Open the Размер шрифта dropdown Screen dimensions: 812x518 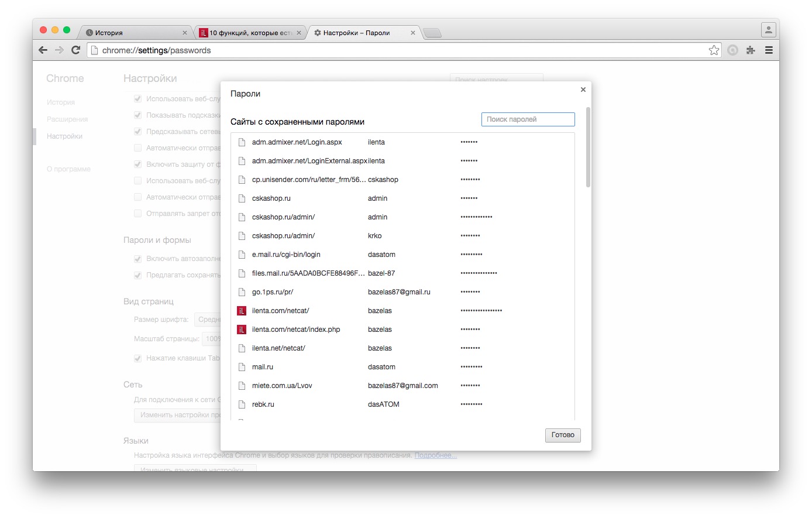point(208,320)
